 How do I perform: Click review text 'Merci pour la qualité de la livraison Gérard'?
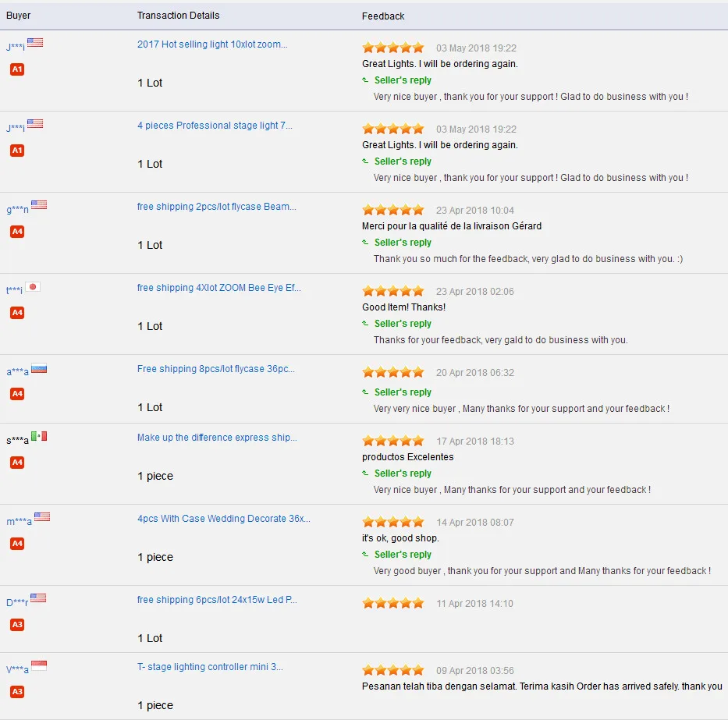point(452,226)
